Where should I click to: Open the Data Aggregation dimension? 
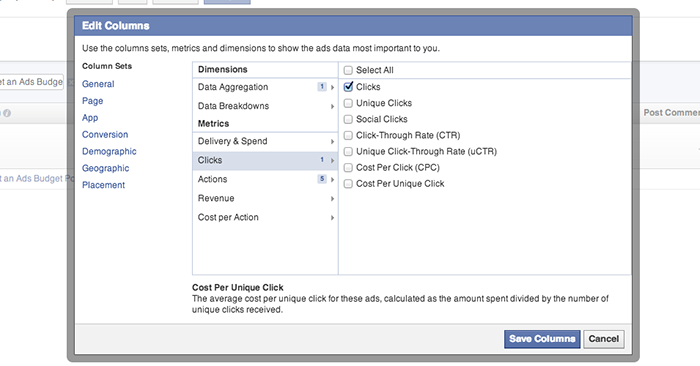pos(265,87)
